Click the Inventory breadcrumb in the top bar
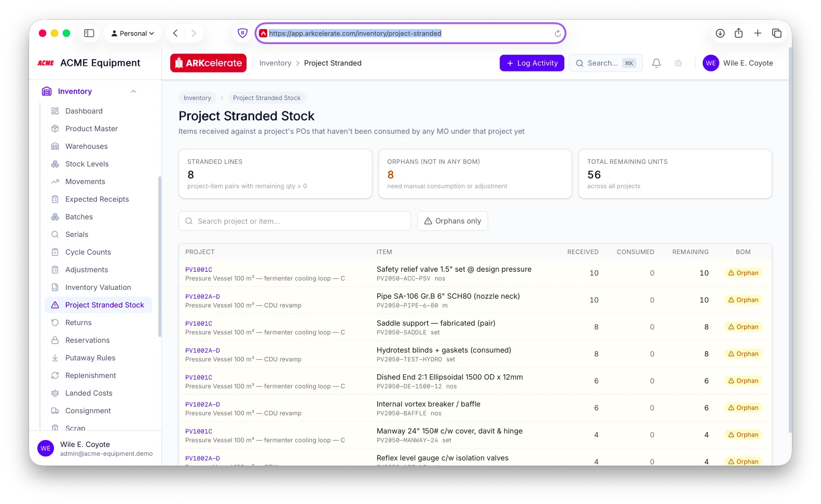Screen dimensions: 821x504 pyautogui.click(x=275, y=63)
